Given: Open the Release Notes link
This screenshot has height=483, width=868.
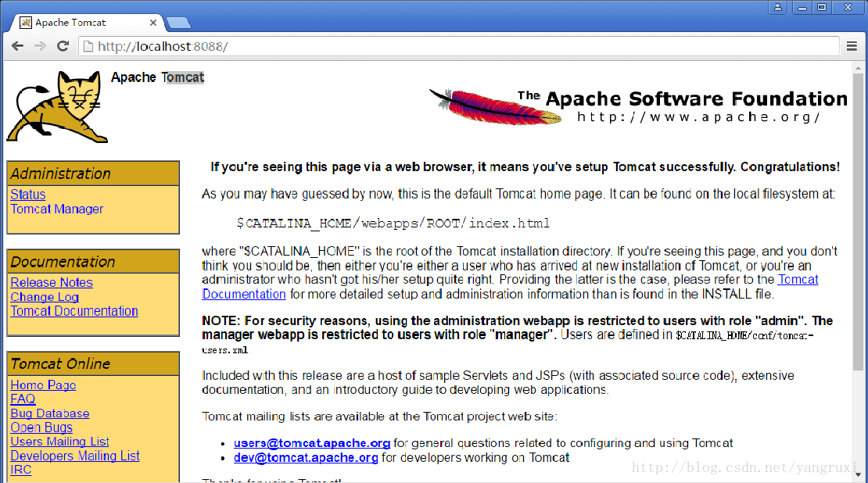Looking at the screenshot, I should [x=52, y=282].
